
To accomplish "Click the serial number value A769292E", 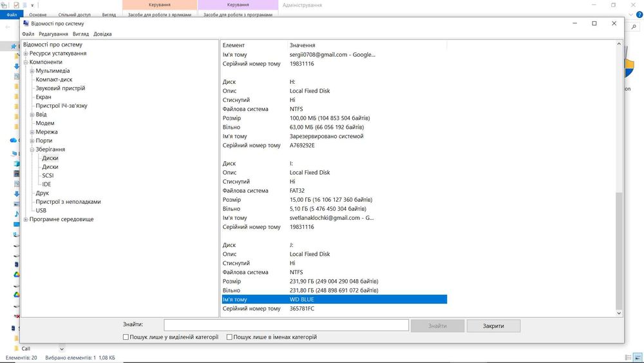I will click(x=302, y=146).
